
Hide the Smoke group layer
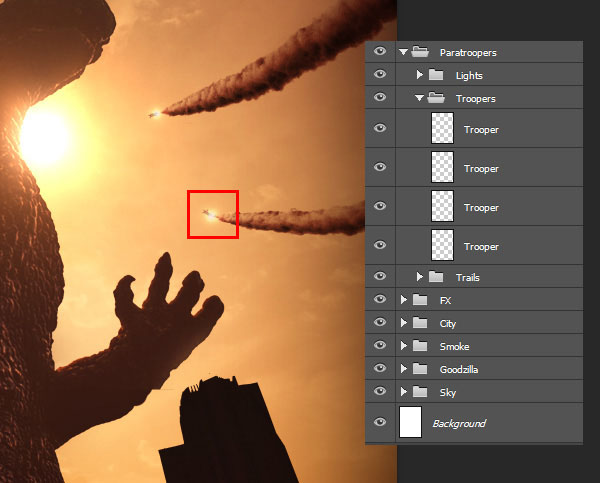point(380,345)
